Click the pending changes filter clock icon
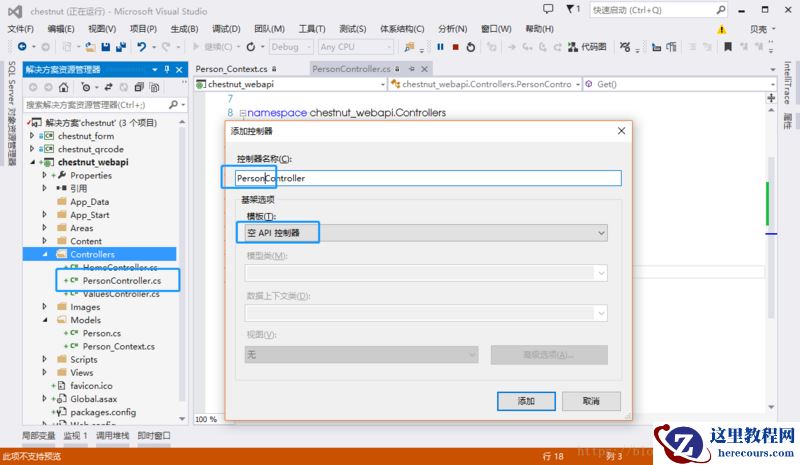The image size is (800, 465). coord(86,87)
